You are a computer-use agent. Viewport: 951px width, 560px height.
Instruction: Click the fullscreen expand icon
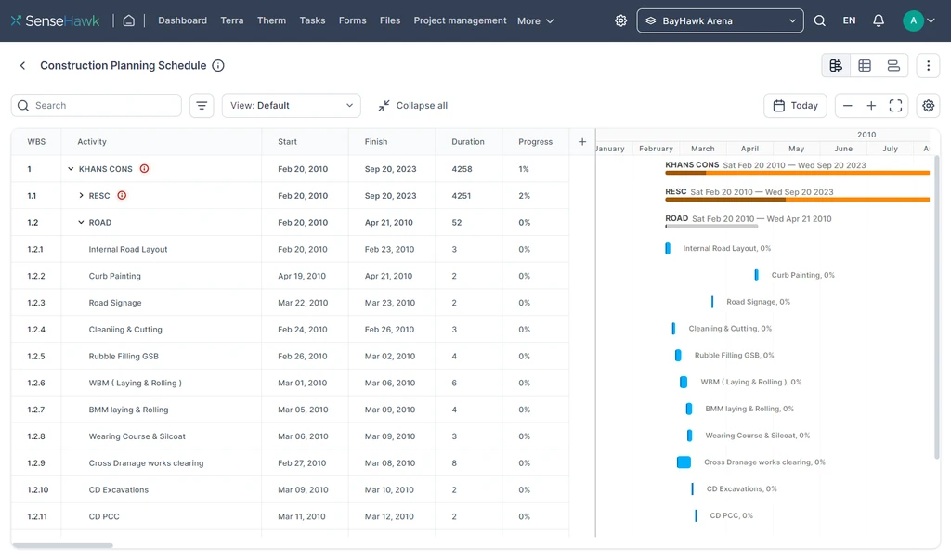pos(895,106)
